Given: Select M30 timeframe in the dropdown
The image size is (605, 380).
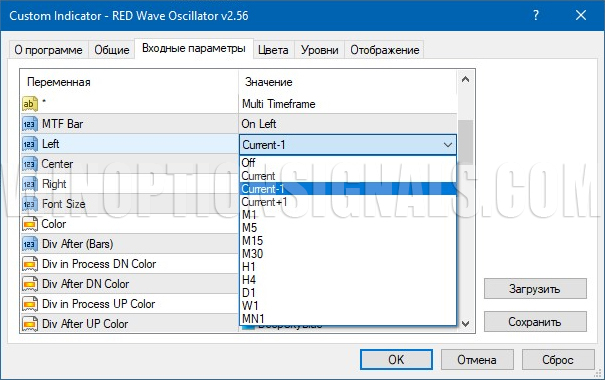Looking at the screenshot, I should [x=348, y=254].
